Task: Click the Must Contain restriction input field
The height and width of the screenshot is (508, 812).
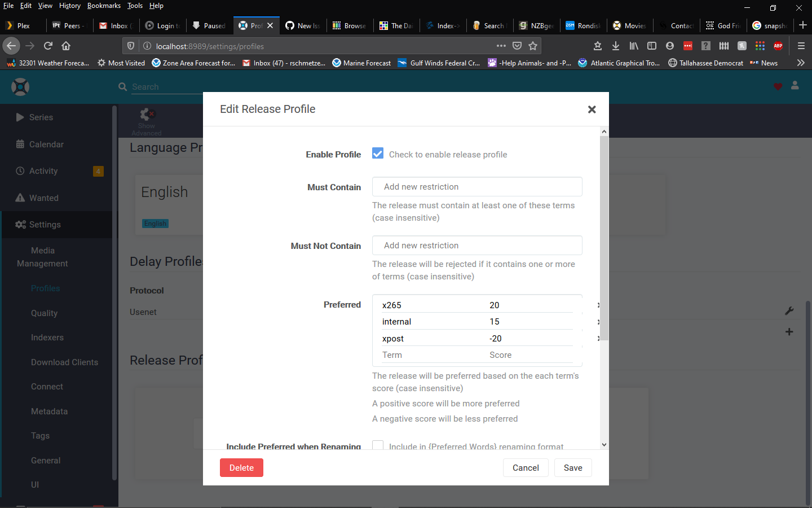Action: tap(476, 186)
